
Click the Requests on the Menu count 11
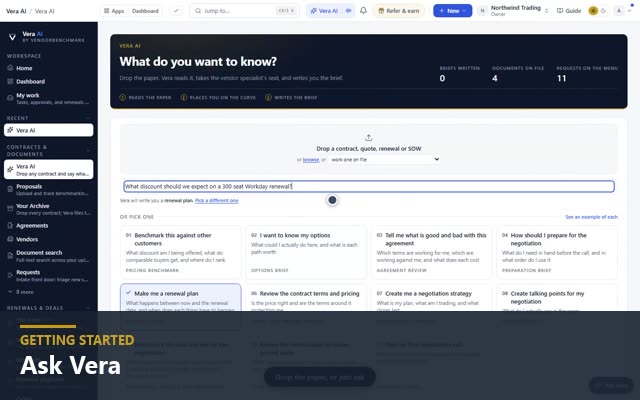562,78
